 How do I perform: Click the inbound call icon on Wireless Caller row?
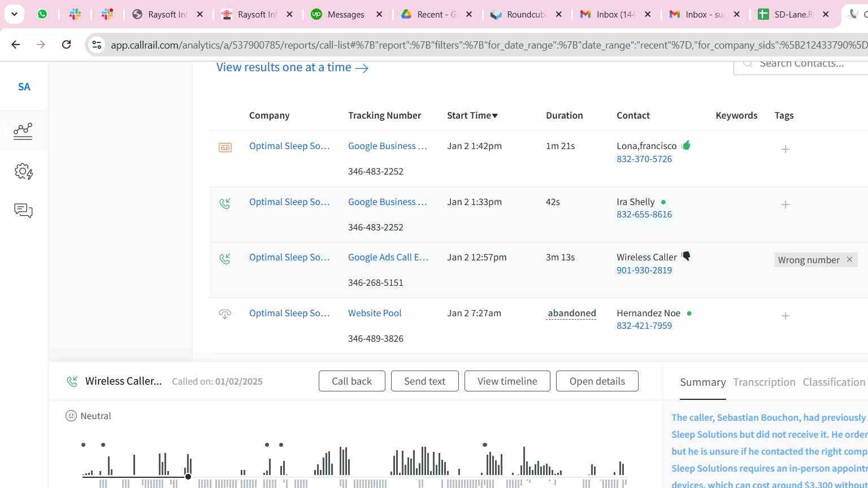coord(225,259)
